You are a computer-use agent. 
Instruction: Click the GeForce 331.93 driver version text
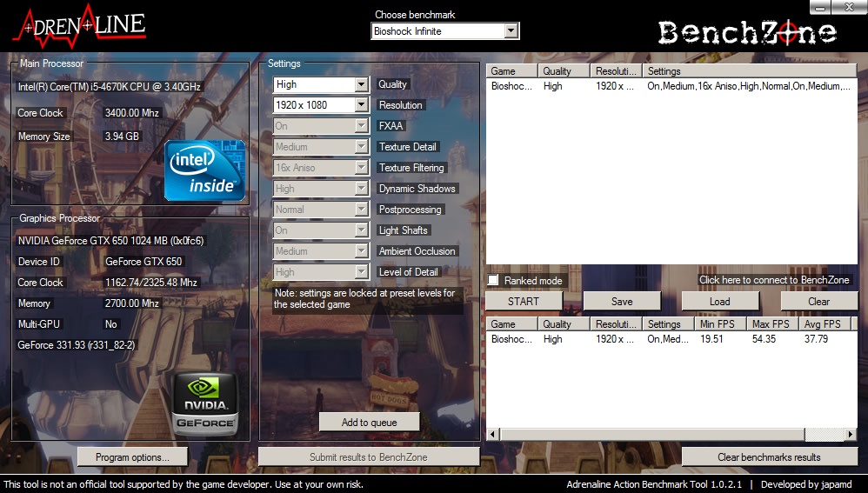tap(77, 344)
